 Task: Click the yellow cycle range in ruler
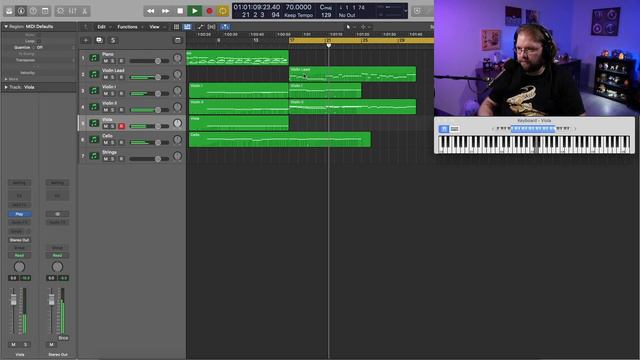click(361, 40)
